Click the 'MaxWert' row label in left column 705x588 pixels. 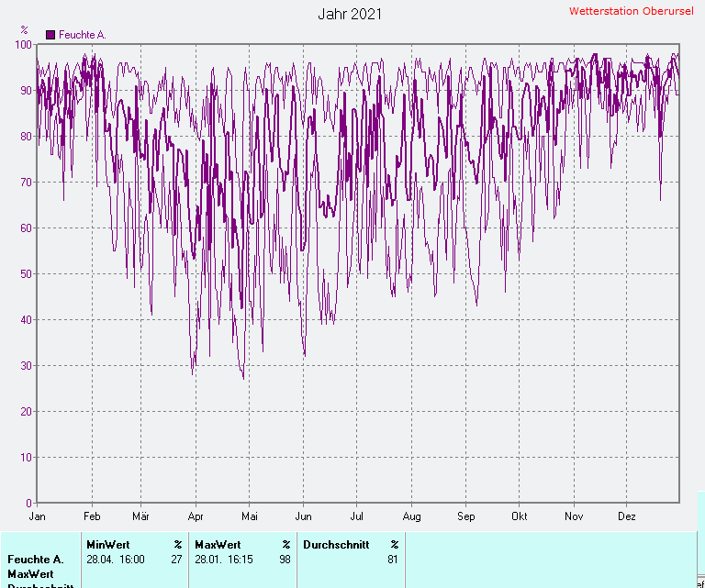(30, 574)
